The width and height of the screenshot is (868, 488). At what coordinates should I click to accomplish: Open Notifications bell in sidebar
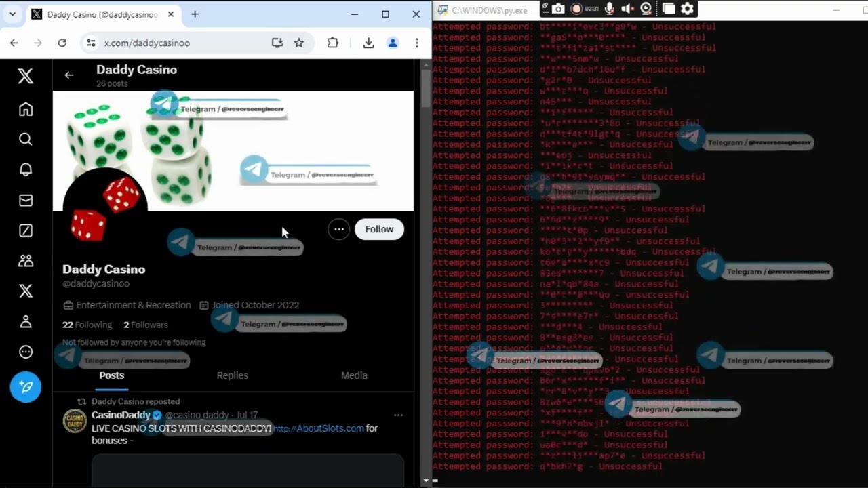[x=26, y=169]
